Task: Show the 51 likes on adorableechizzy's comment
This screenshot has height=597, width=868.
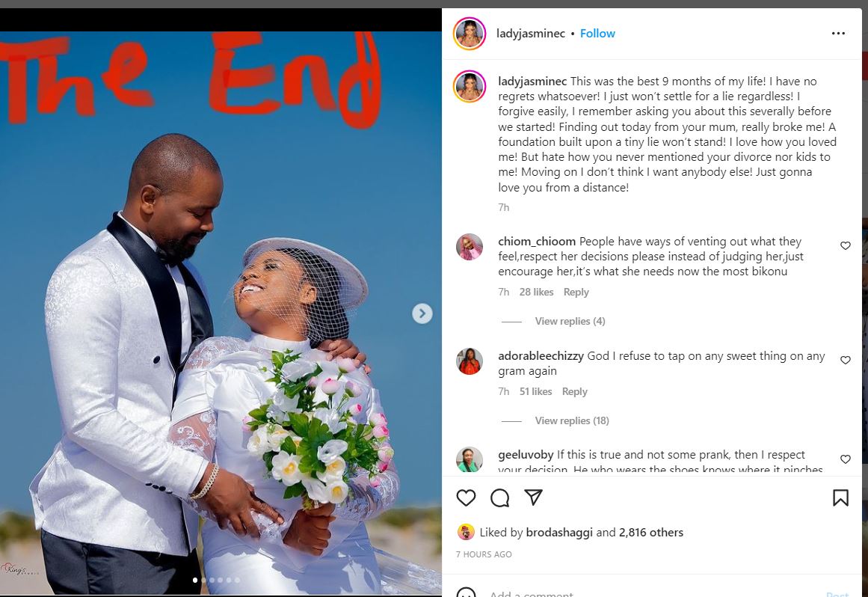Action: click(535, 391)
